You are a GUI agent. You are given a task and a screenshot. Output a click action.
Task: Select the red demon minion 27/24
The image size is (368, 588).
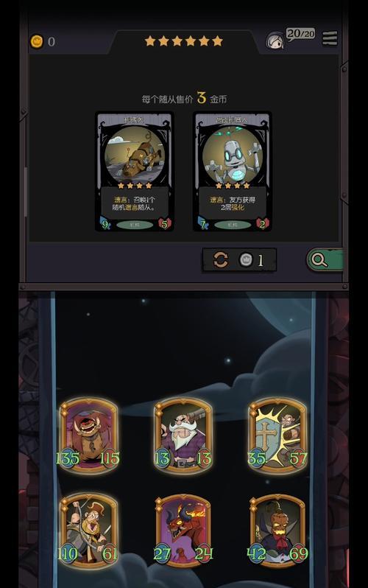pyautogui.click(x=183, y=531)
